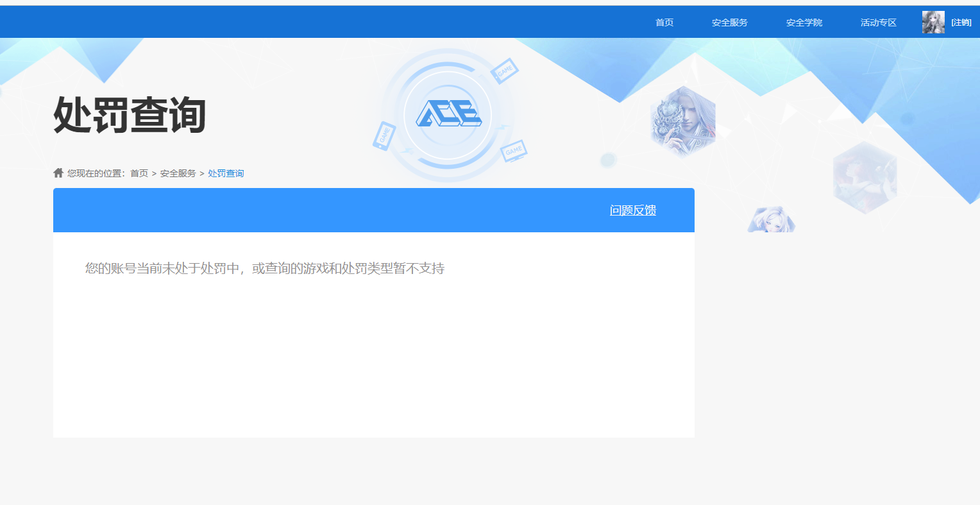Click the 首页 breadcrumb link
Screen dimensions: 980x505
pyautogui.click(x=139, y=173)
